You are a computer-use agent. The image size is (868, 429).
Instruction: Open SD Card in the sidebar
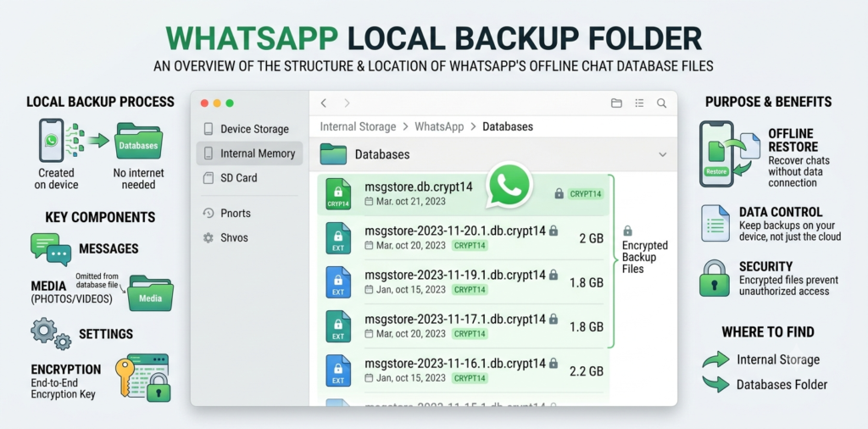tap(249, 178)
